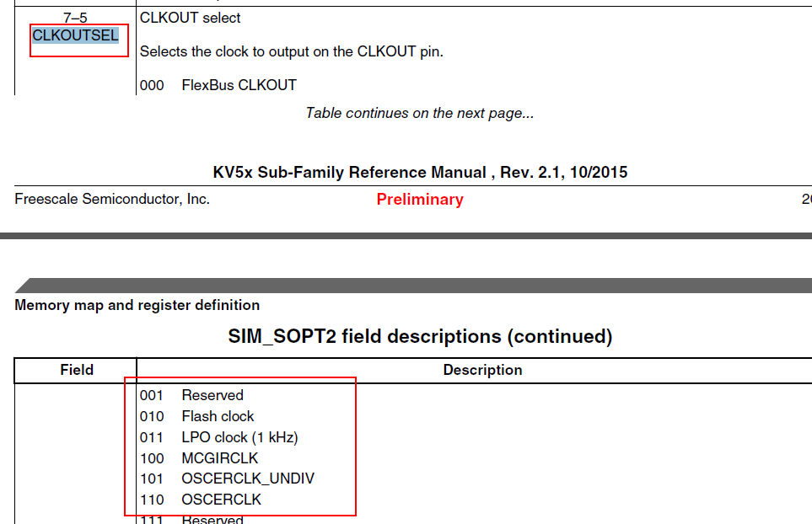Click the 7–5 bit range label
Screen dimensions: 812x524
coord(75,18)
